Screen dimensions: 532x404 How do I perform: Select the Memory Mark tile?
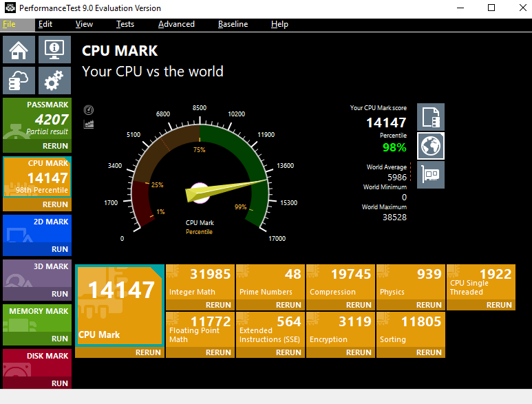(37, 318)
